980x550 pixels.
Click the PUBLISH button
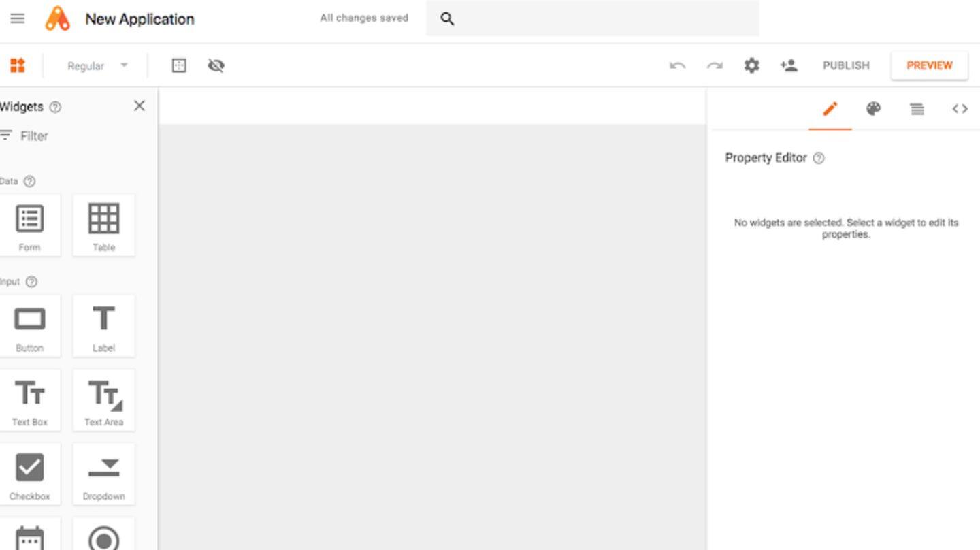846,65
